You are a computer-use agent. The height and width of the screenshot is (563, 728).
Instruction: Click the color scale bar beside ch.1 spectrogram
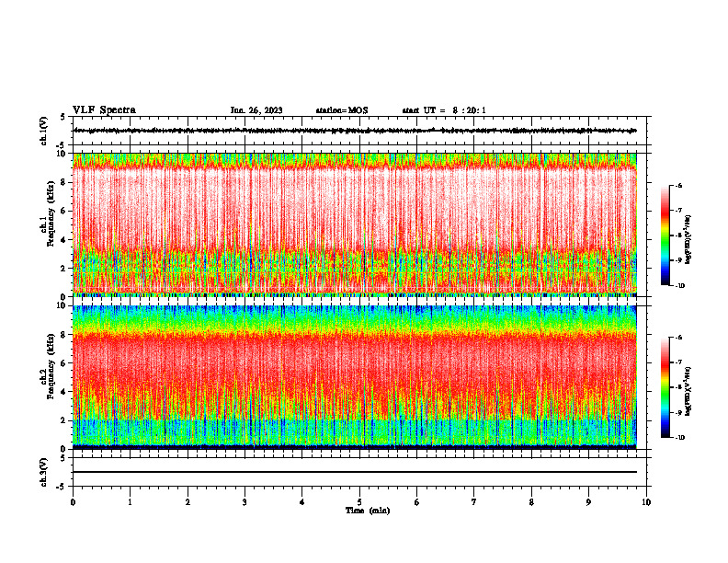[665, 236]
